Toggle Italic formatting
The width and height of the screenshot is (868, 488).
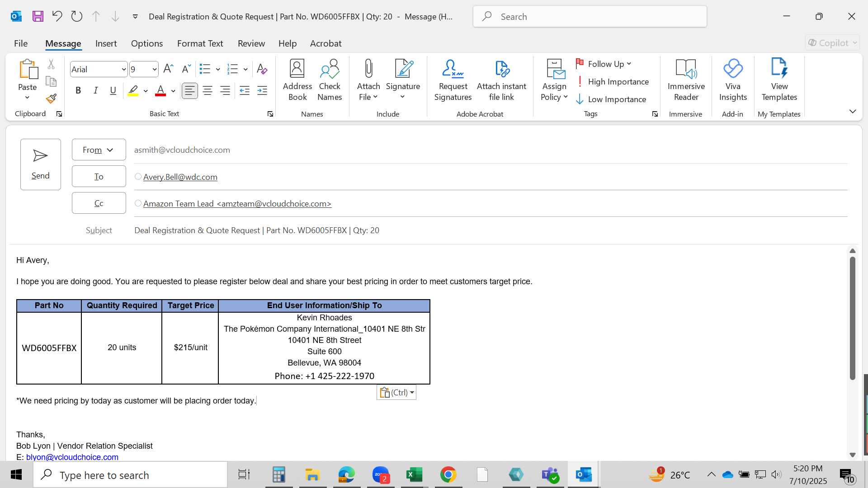(x=95, y=90)
